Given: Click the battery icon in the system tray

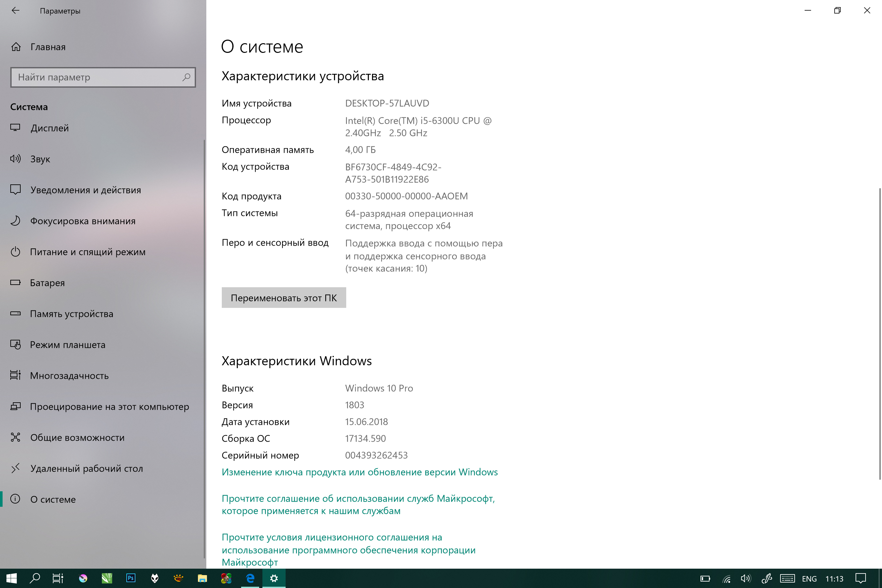Looking at the screenshot, I should (705, 579).
